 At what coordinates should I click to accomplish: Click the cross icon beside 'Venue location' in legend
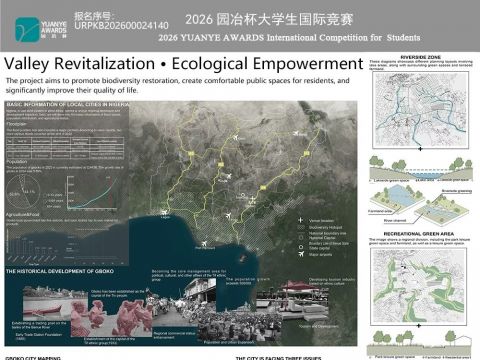tap(301, 220)
